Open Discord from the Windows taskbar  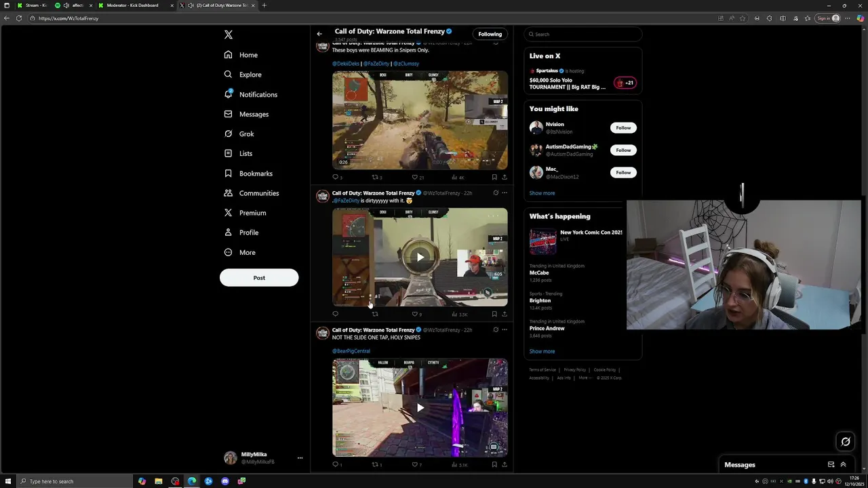225,481
